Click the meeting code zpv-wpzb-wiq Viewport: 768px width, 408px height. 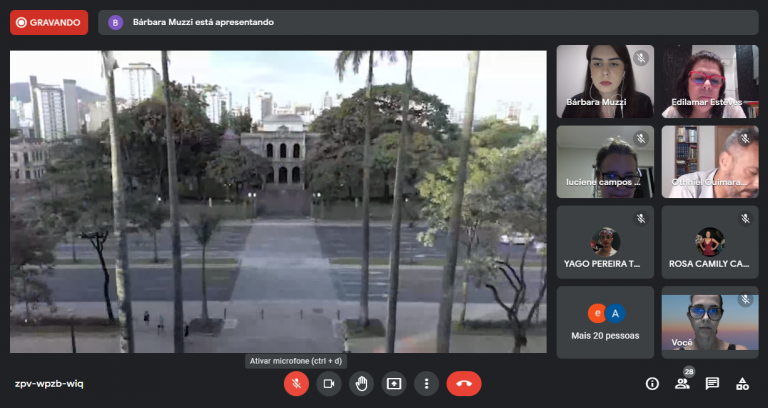tap(48, 383)
